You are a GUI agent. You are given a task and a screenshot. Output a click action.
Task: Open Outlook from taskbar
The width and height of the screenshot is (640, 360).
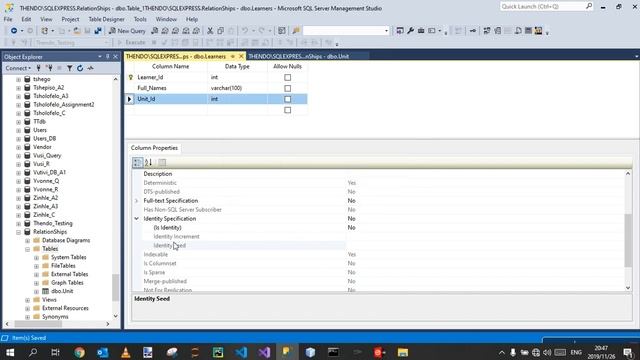point(102,352)
